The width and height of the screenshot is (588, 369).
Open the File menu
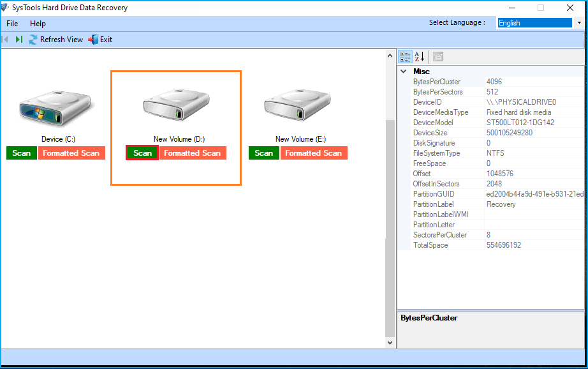pos(12,23)
